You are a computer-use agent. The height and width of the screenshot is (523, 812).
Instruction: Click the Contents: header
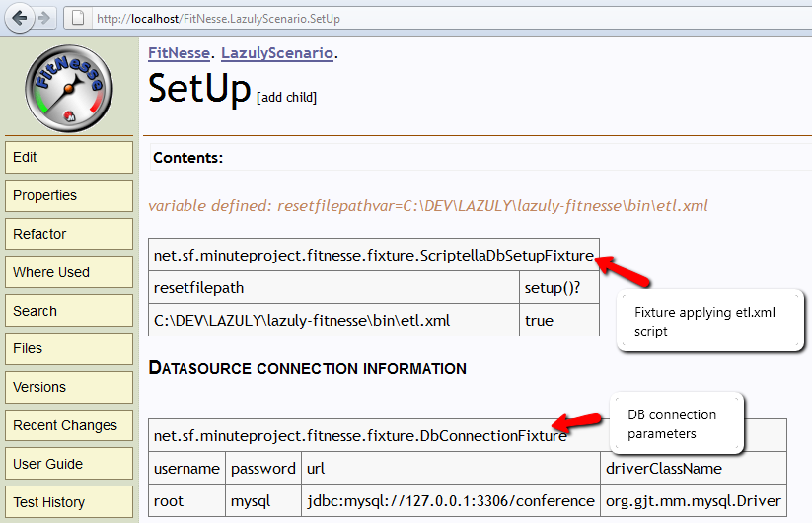click(x=188, y=158)
